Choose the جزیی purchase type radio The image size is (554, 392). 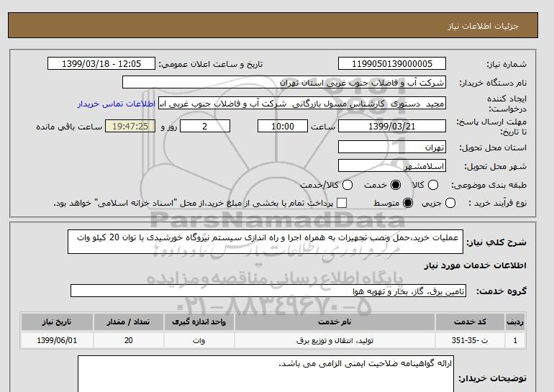(450, 203)
